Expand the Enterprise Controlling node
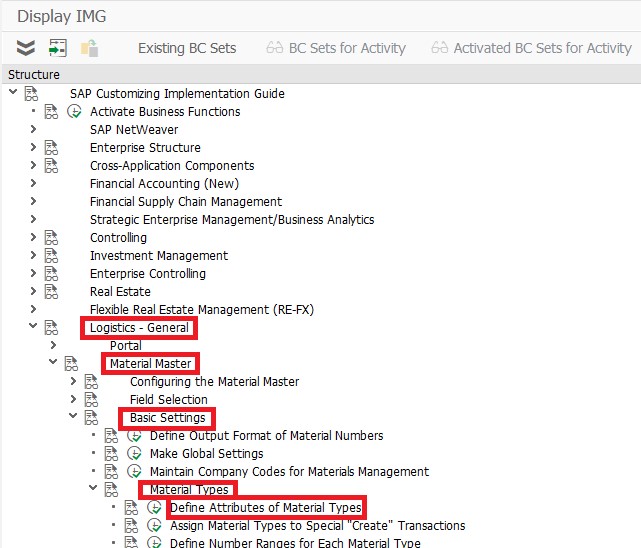The image size is (641, 548). 33,273
